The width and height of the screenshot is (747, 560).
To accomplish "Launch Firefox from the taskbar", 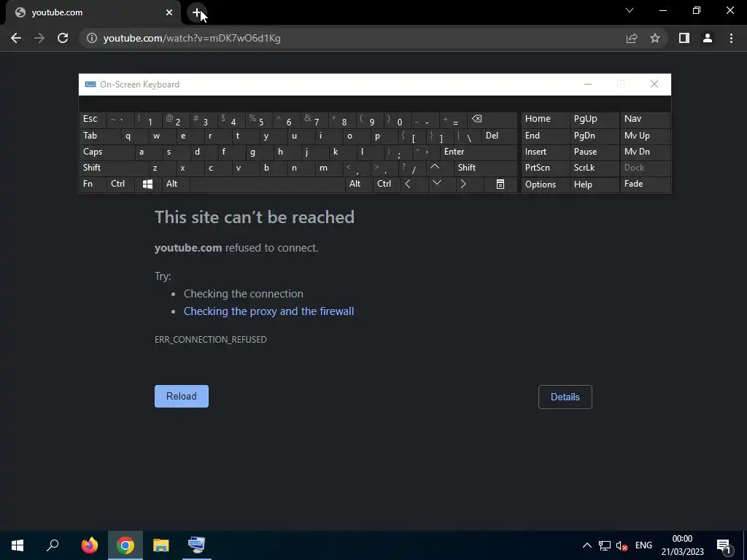I will tap(90, 545).
